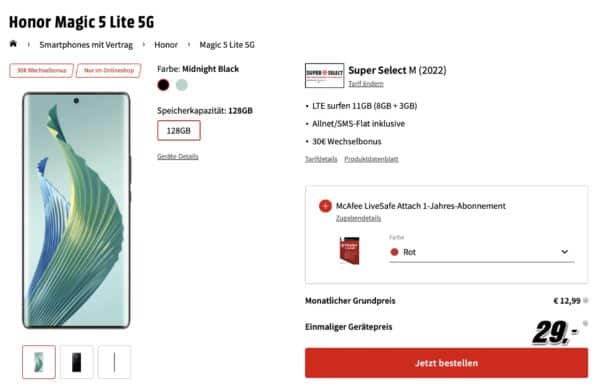Click the McAfee product box image
The image size is (600, 386).
click(x=349, y=251)
